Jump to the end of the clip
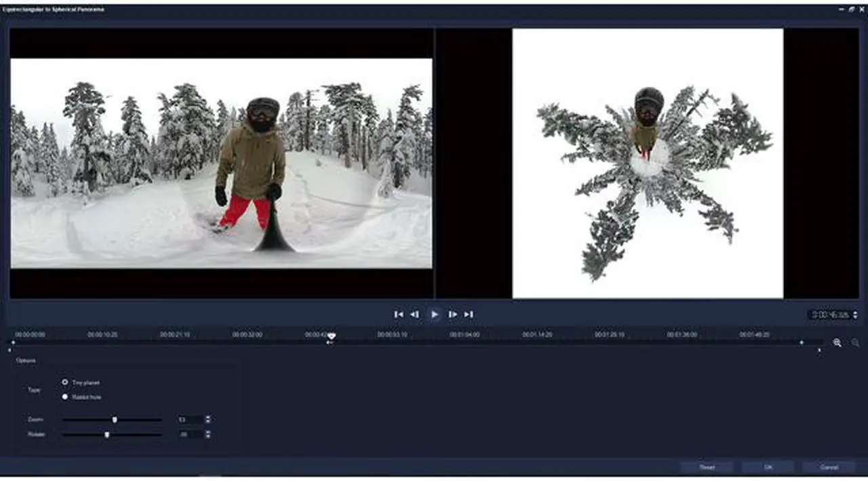868x481 pixels. click(x=469, y=314)
